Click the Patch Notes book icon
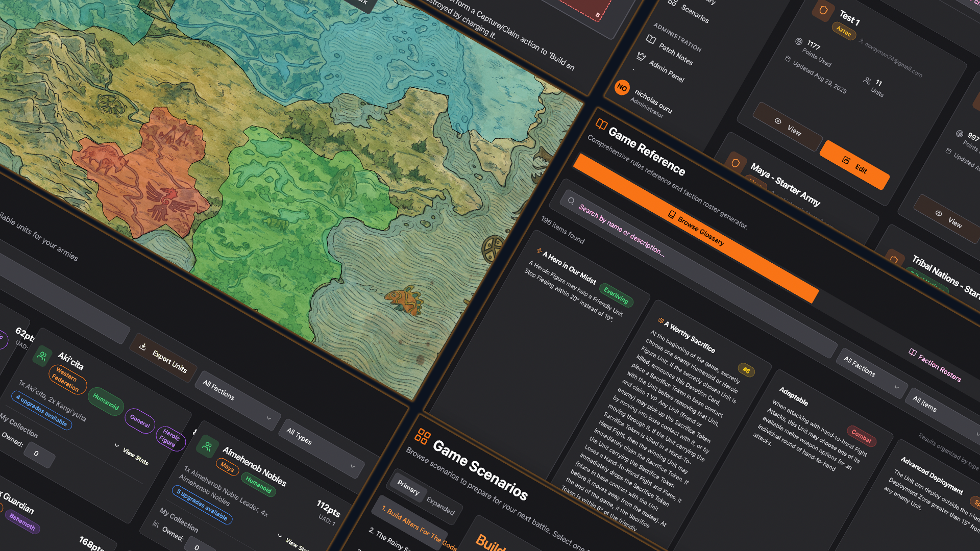 tap(651, 39)
